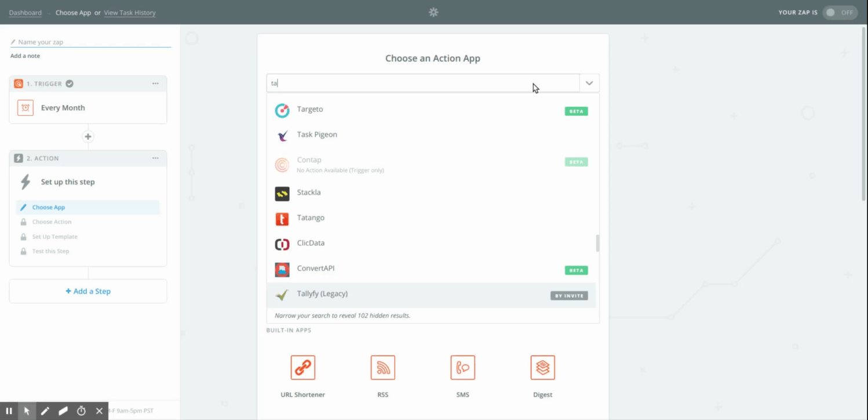This screenshot has height=420, width=868.
Task: Select the Digest built-in app
Action: (x=542, y=367)
